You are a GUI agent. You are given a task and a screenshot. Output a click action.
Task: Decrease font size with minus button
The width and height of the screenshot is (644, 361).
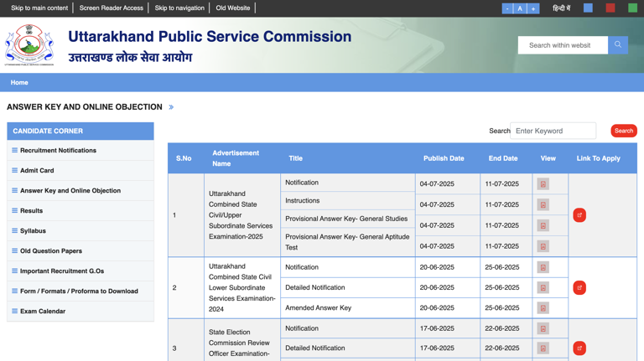[x=507, y=8]
